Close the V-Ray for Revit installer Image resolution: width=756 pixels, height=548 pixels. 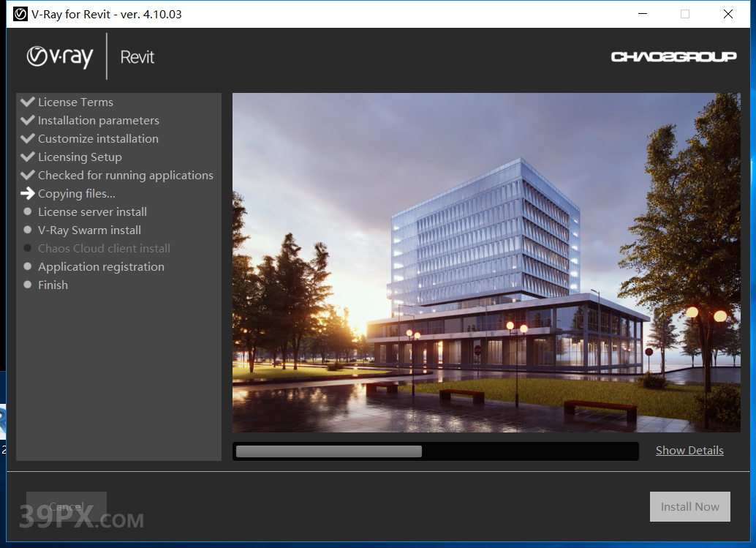click(x=728, y=14)
